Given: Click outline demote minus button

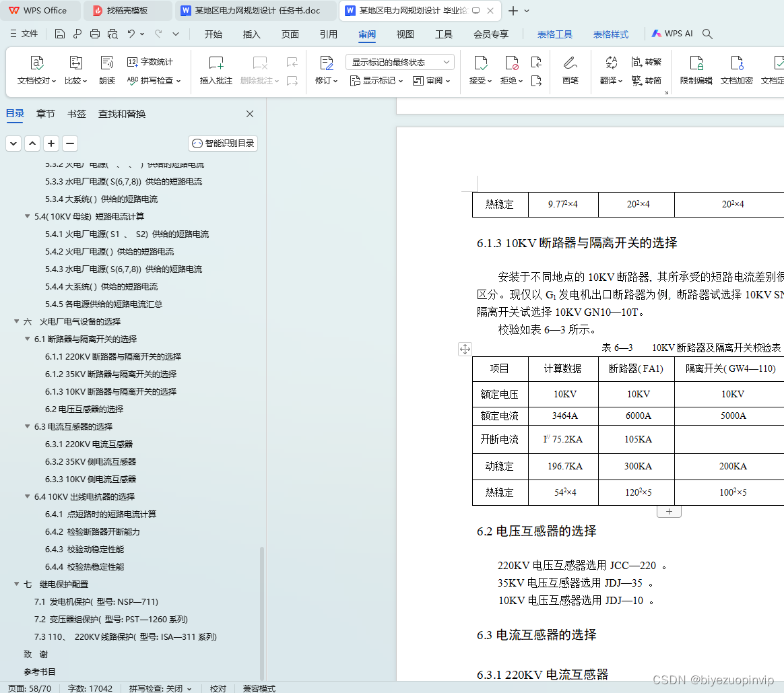Looking at the screenshot, I should (x=70, y=143).
